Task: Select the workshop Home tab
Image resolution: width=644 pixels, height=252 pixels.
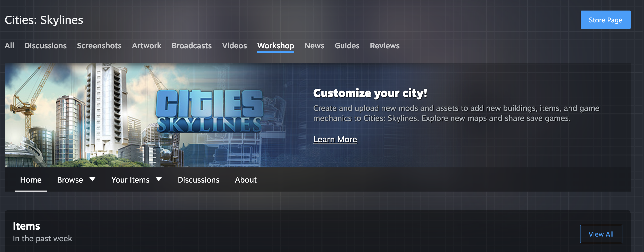Action: click(31, 180)
